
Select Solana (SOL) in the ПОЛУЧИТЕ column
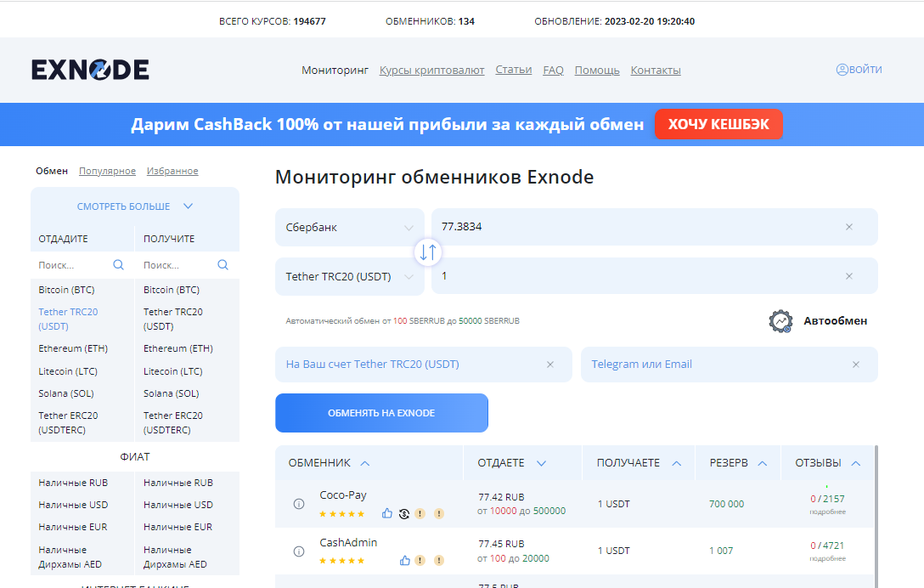click(172, 393)
